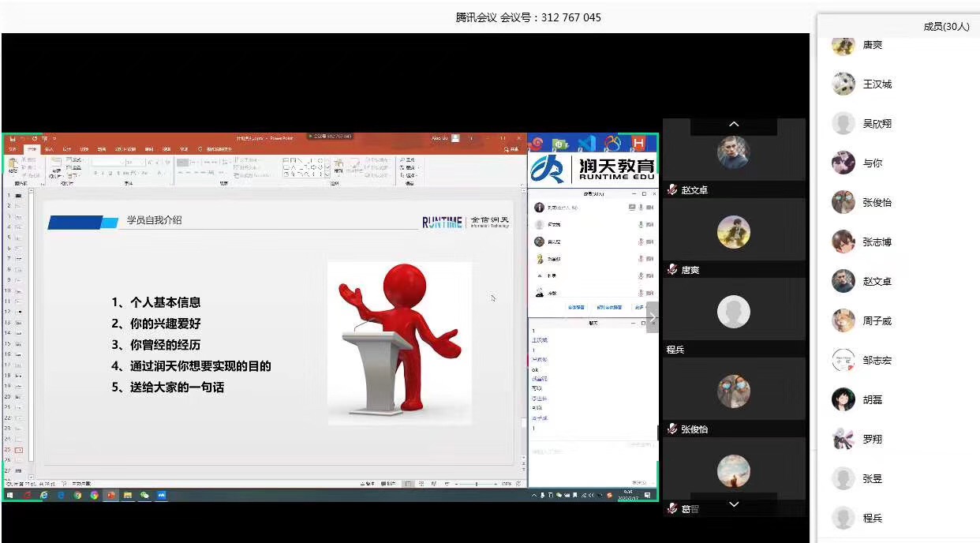Click the red H desktop shortcut icon

click(x=638, y=143)
